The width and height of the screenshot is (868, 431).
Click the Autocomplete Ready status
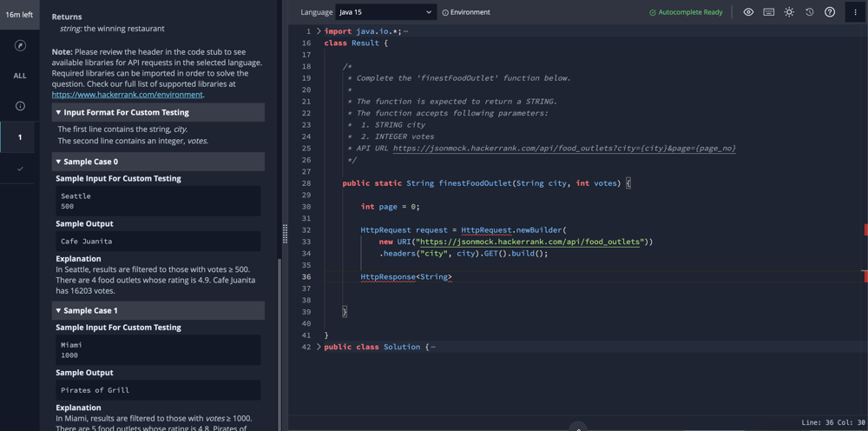pyautogui.click(x=686, y=12)
